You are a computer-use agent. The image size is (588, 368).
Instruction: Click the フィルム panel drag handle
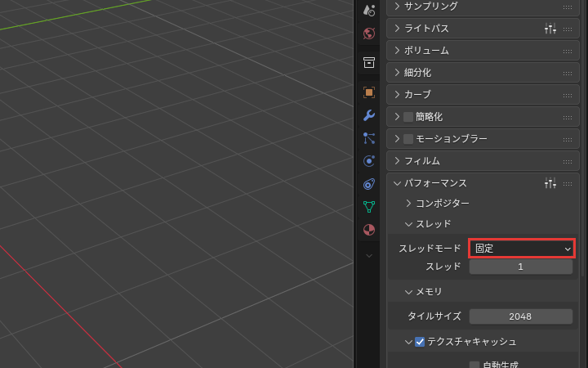point(568,161)
